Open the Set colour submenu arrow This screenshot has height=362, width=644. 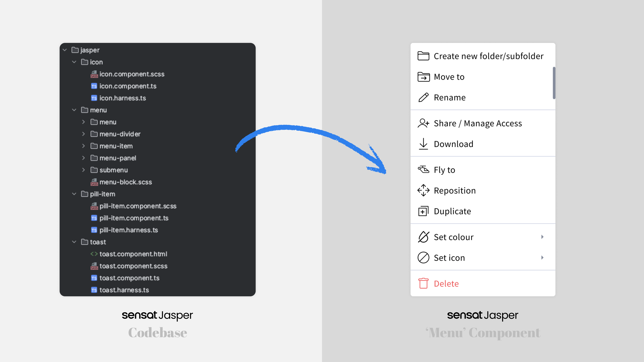tap(542, 237)
